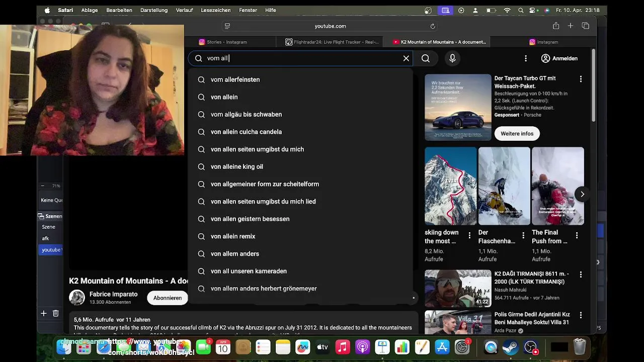
Task: Remove scene with OBS trash icon
Action: (x=56, y=313)
